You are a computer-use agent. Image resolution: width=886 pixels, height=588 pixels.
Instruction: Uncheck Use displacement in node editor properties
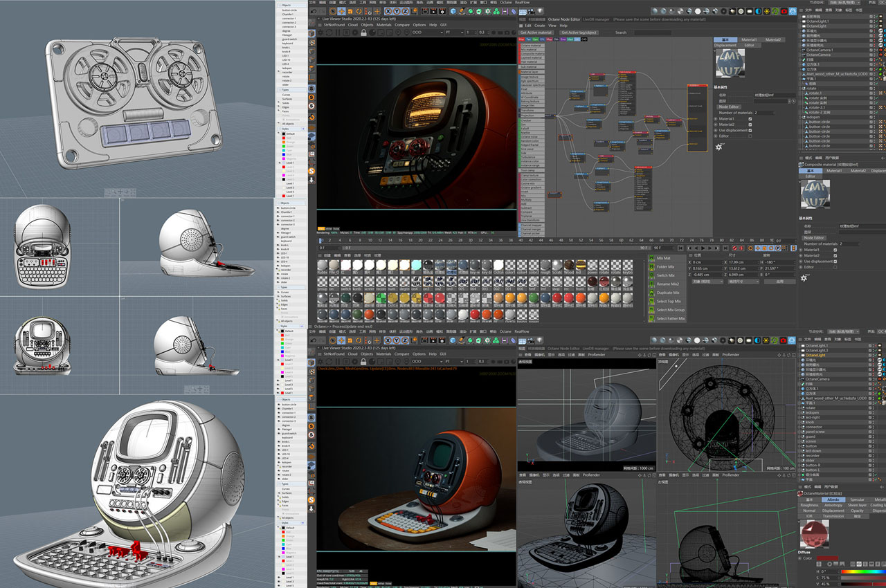750,130
